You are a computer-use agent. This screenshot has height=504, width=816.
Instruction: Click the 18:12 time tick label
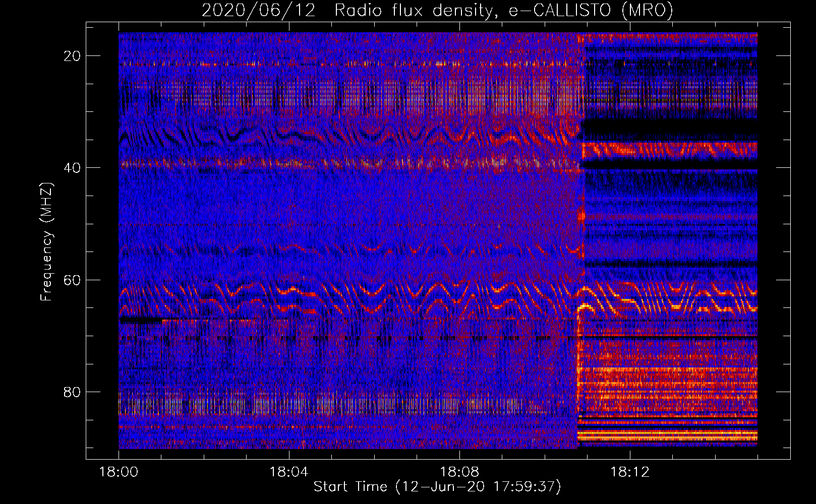[630, 472]
